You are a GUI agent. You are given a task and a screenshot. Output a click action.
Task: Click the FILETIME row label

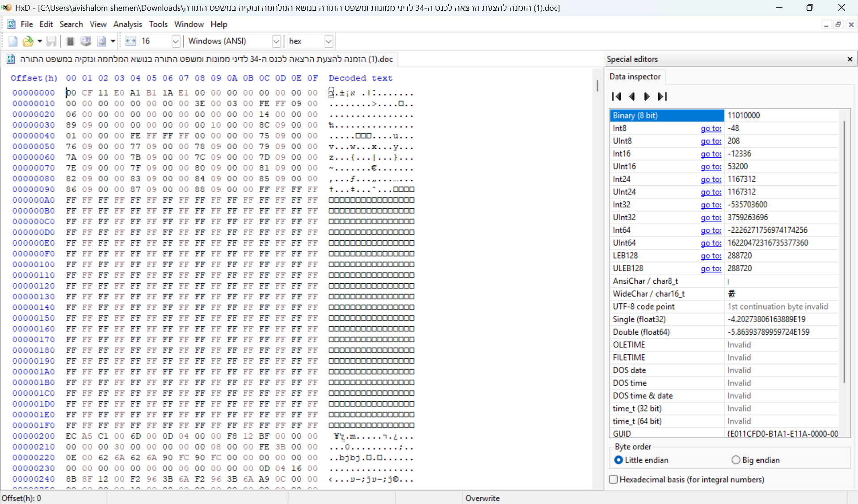629,357
